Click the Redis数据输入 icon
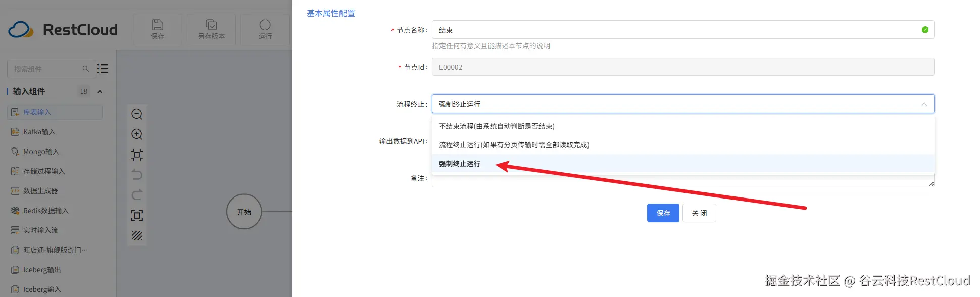The image size is (980, 297). pyautogui.click(x=15, y=211)
